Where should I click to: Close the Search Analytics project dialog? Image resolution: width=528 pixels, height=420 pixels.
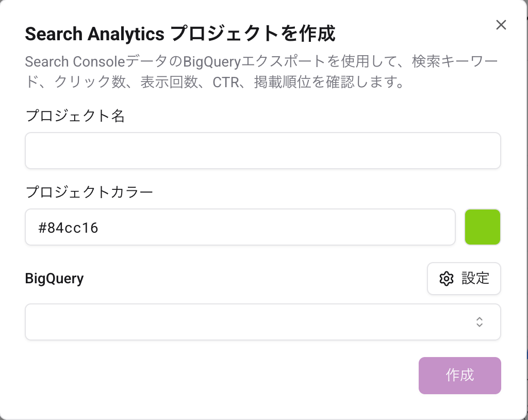point(501,25)
